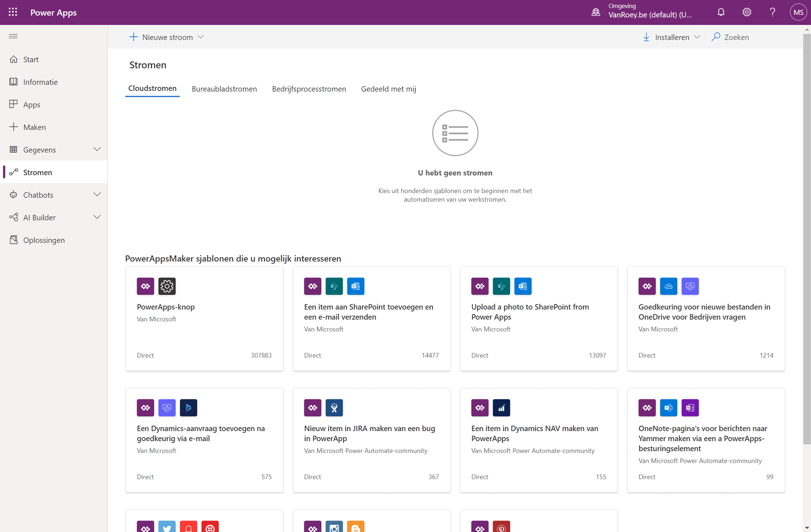Image resolution: width=811 pixels, height=532 pixels.
Task: Open Een item in Dynamics NAV template
Action: coord(539,440)
